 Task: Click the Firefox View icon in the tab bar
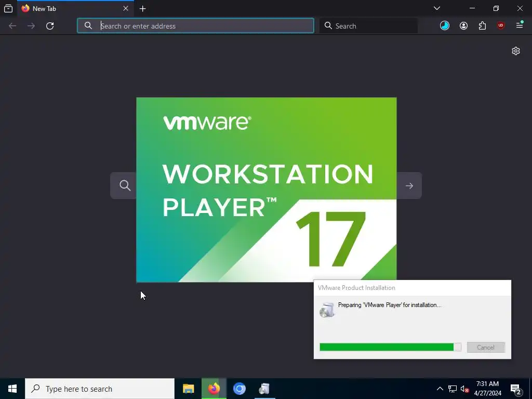[x=8, y=8]
